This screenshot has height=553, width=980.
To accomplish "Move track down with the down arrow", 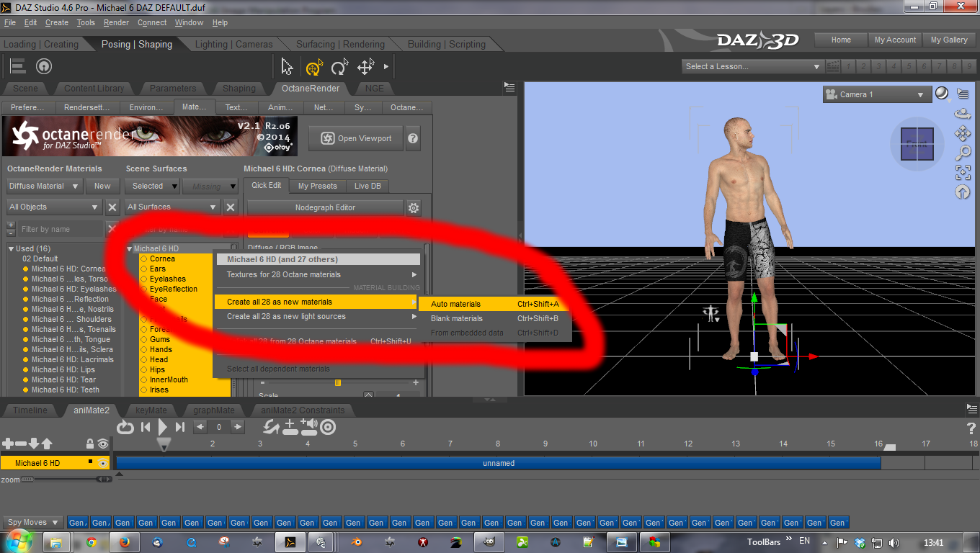I will (x=34, y=444).
